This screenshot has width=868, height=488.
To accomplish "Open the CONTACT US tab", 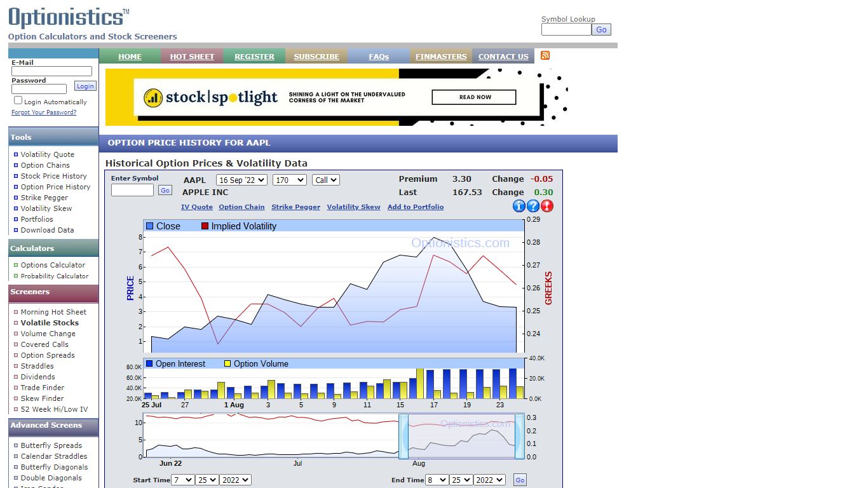I will (x=503, y=57).
